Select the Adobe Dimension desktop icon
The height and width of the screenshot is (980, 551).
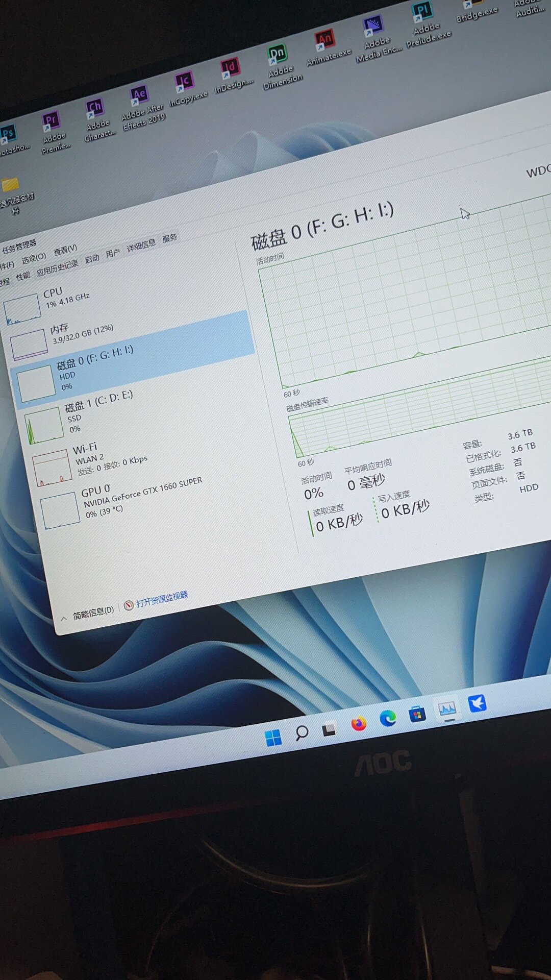(280, 67)
